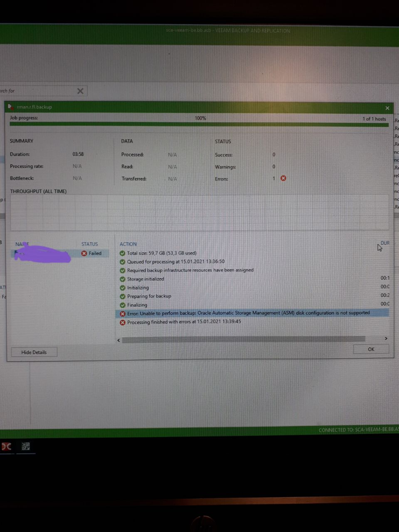The height and width of the screenshot is (532, 399).
Task: Click the job progress bar
Action: tap(199, 124)
